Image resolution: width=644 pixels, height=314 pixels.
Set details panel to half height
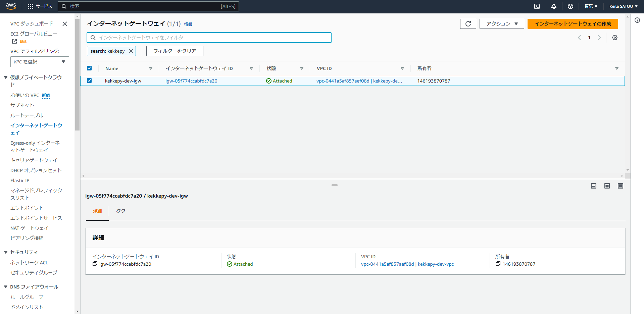click(x=607, y=186)
